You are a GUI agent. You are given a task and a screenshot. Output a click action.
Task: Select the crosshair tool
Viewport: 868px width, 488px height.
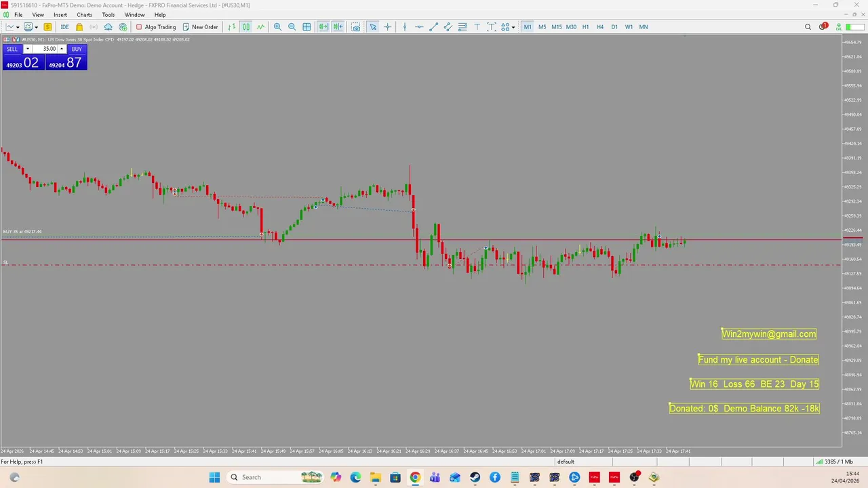(x=387, y=27)
